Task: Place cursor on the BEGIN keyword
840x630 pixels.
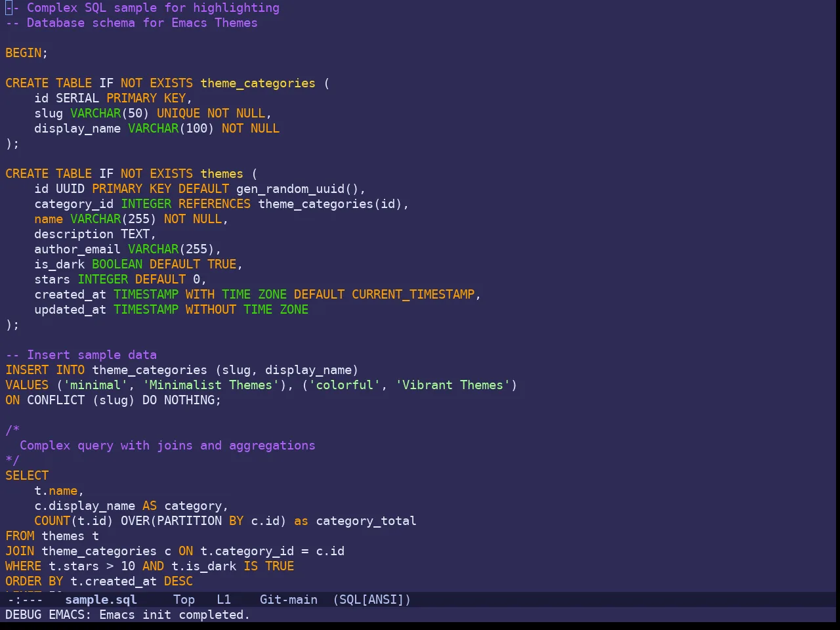Action: 24,53
